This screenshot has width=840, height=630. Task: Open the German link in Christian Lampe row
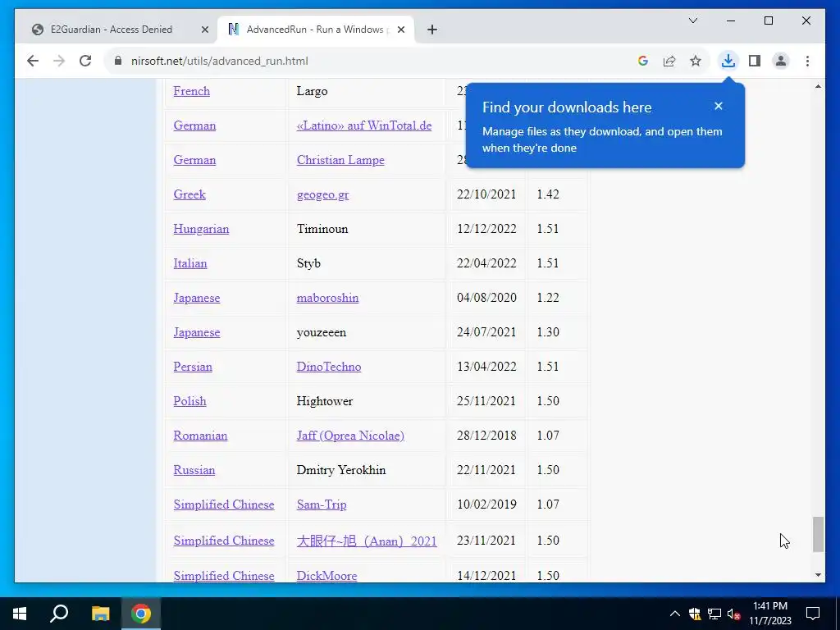pyautogui.click(x=194, y=160)
